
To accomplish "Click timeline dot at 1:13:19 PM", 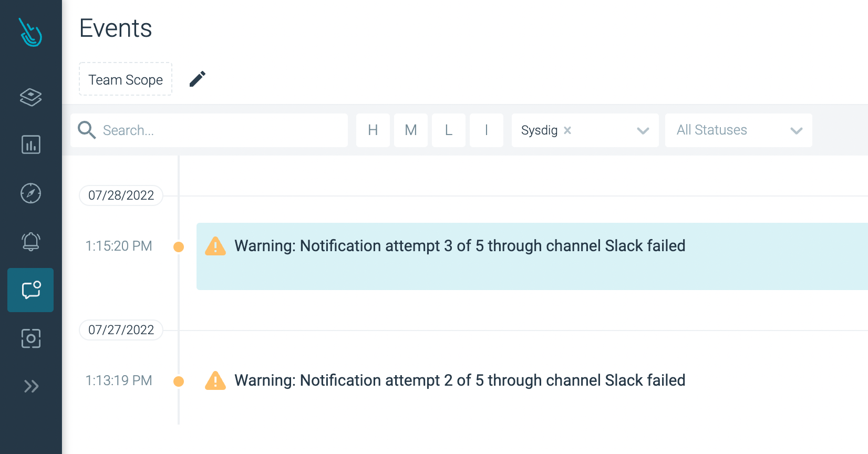I will (x=179, y=381).
